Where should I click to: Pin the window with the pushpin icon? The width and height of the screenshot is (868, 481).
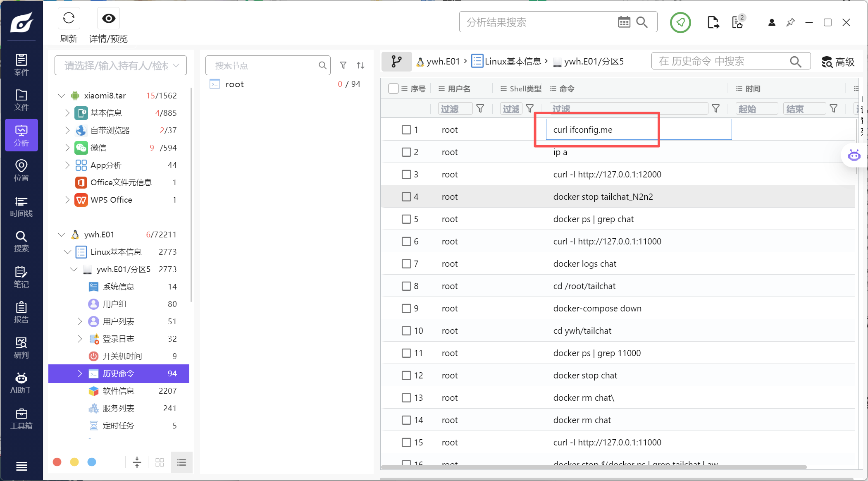790,22
